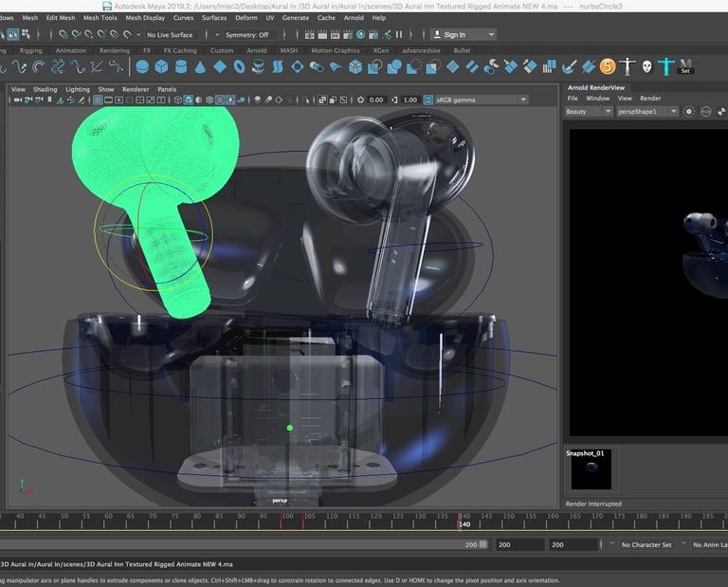Screen dimensions: 728x587
Task: Click the polygon Cylinder shelf icon
Action: click(181, 67)
